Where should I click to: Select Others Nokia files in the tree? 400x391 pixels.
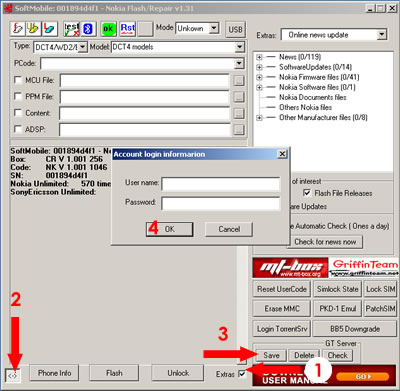pyautogui.click(x=305, y=107)
